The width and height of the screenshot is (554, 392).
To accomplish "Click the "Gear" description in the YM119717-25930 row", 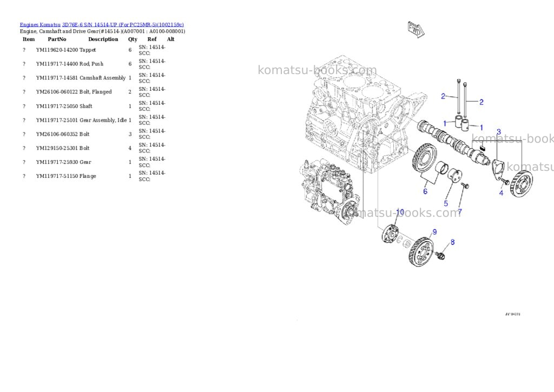I will [85, 162].
